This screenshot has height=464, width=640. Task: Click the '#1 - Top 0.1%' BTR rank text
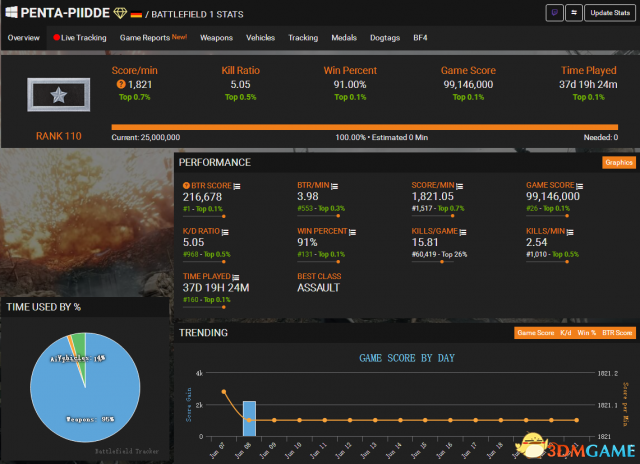pyautogui.click(x=203, y=209)
